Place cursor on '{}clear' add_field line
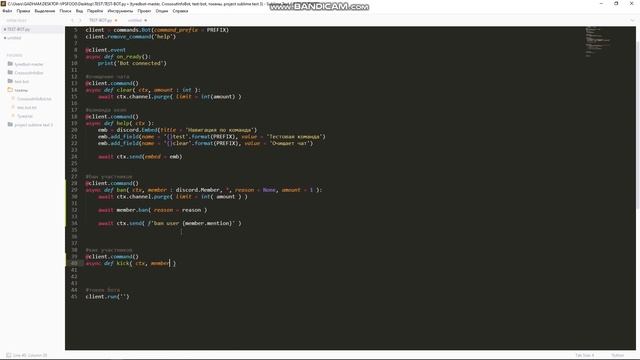The width and height of the screenshot is (640, 360). (x=205, y=143)
